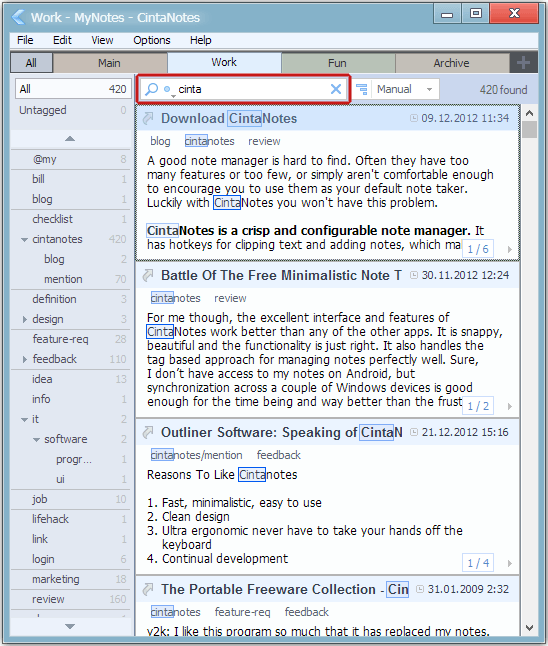548x646 pixels.
Task: Select the Untagged filter
Action: click(x=72, y=110)
